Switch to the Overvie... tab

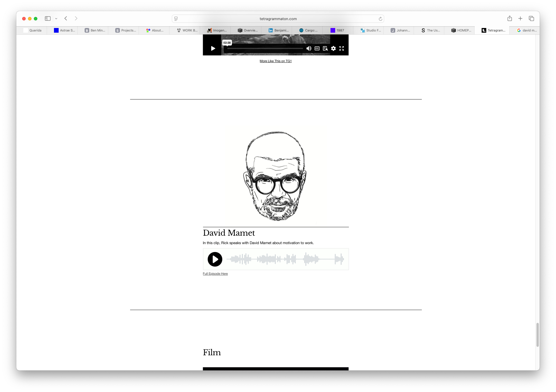coord(246,30)
